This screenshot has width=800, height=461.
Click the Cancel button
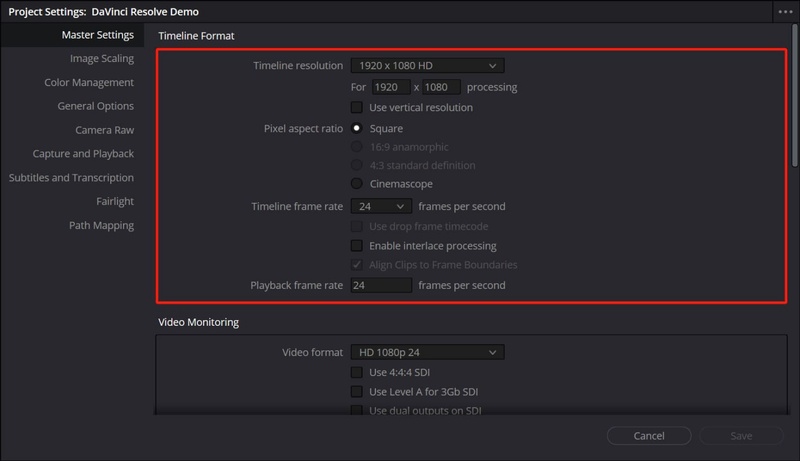(649, 436)
